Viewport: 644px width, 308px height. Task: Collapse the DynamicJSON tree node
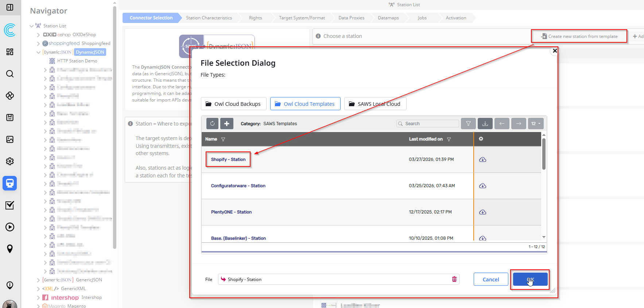(38, 52)
